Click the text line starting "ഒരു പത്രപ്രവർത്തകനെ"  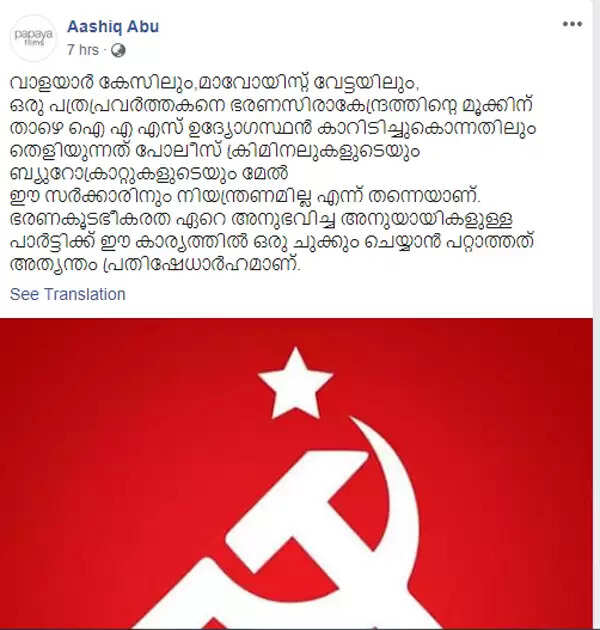click(x=271, y=106)
